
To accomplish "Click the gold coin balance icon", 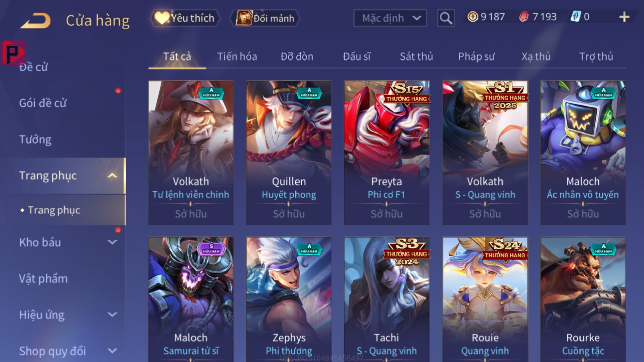I will pos(472,17).
